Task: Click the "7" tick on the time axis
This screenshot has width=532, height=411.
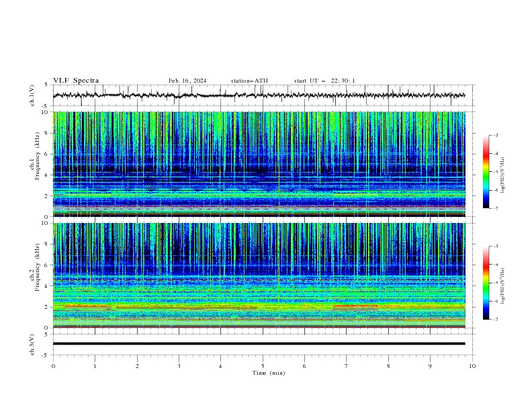Action: pos(347,366)
